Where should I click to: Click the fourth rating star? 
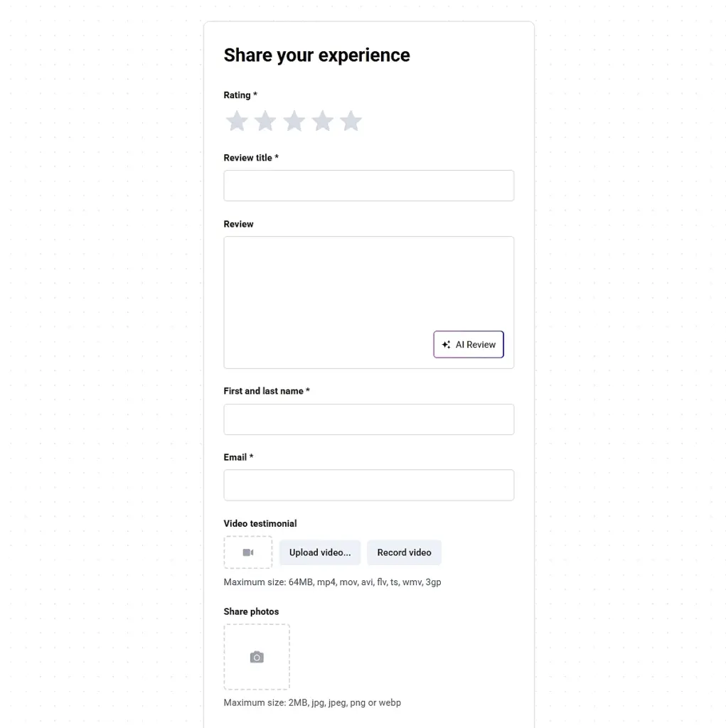click(x=322, y=121)
